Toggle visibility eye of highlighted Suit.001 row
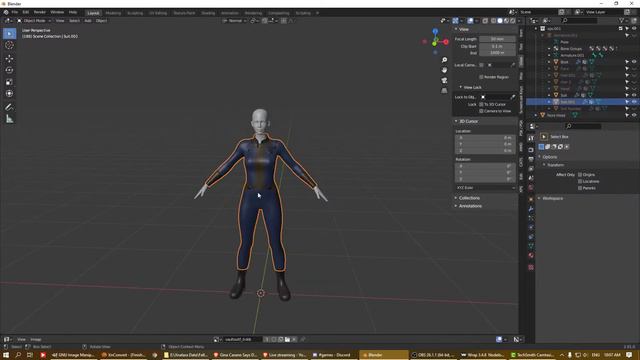The height and width of the screenshot is (360, 640). pos(634,102)
